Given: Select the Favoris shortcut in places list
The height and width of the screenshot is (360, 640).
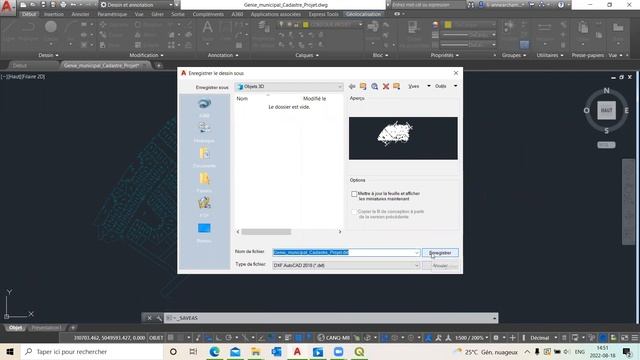Looking at the screenshot, I should (x=204, y=182).
